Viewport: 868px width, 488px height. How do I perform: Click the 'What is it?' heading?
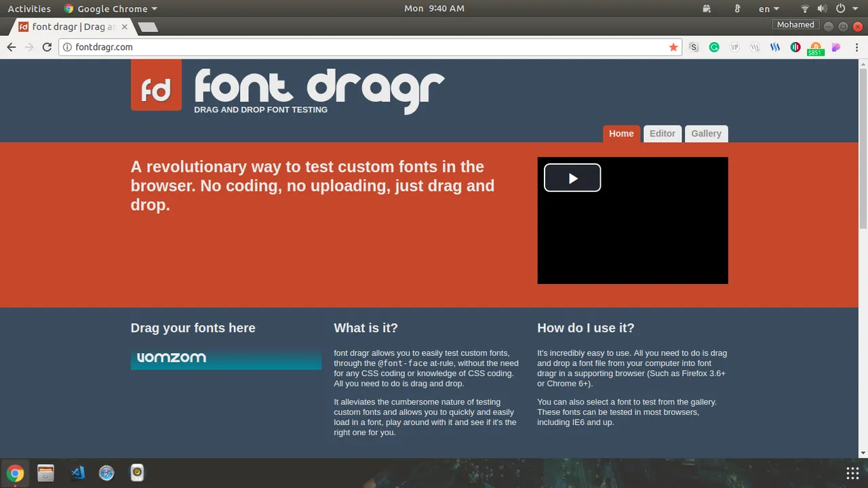[366, 328]
